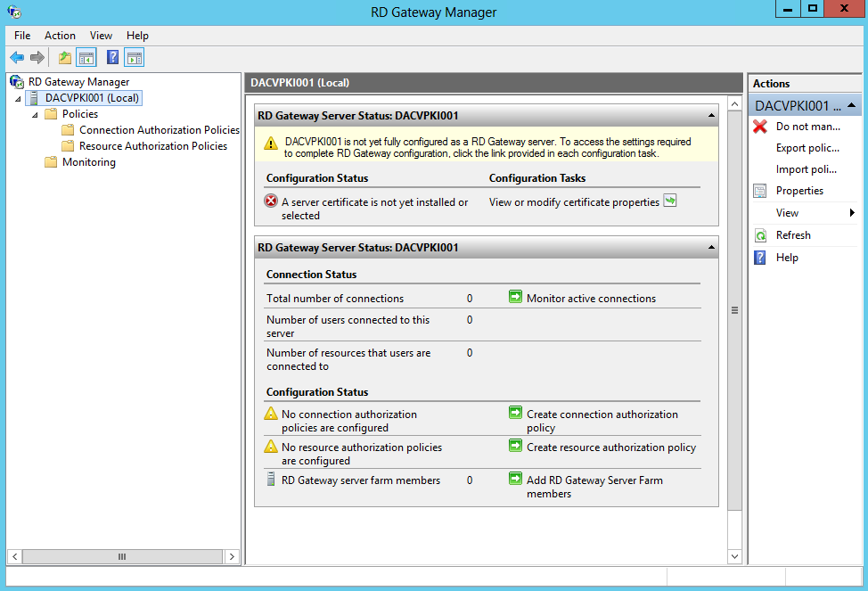
Task: Minimize the RD Gateway Manager window
Action: click(787, 9)
